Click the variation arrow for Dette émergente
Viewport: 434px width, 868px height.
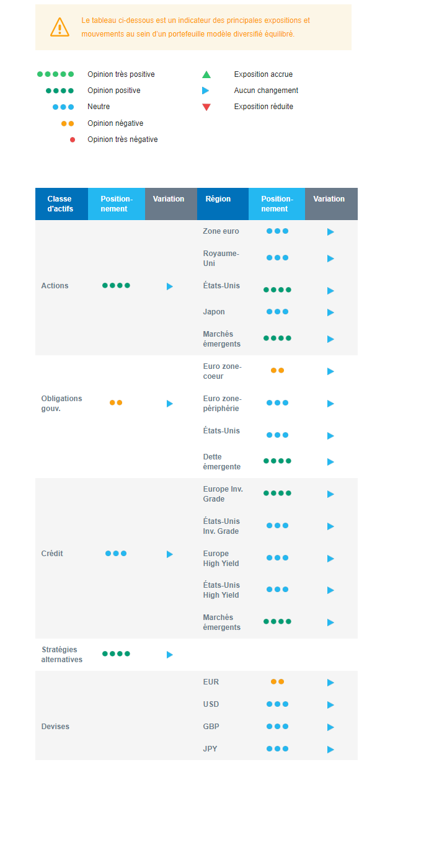coord(330,462)
